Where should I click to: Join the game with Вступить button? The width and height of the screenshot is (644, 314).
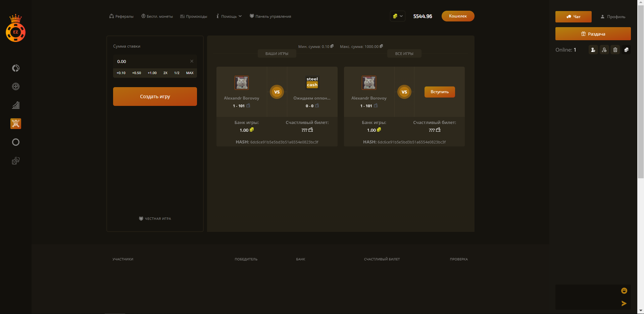tap(439, 92)
